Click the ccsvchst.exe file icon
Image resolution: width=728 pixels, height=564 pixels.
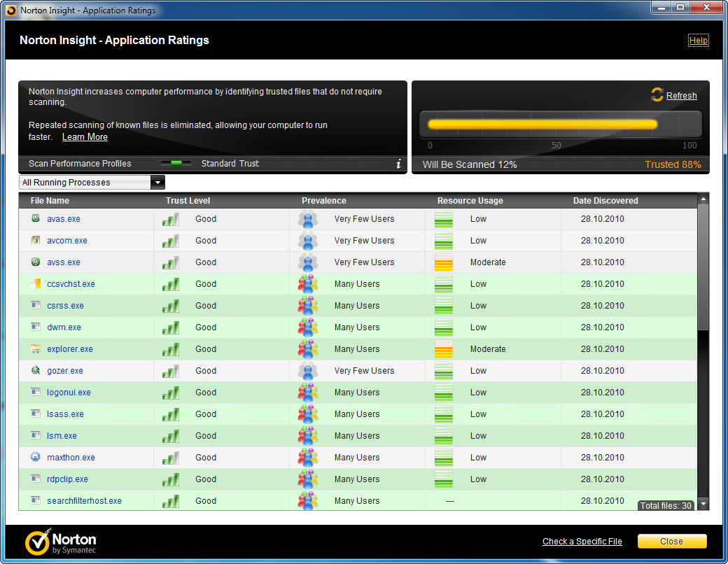pos(36,283)
